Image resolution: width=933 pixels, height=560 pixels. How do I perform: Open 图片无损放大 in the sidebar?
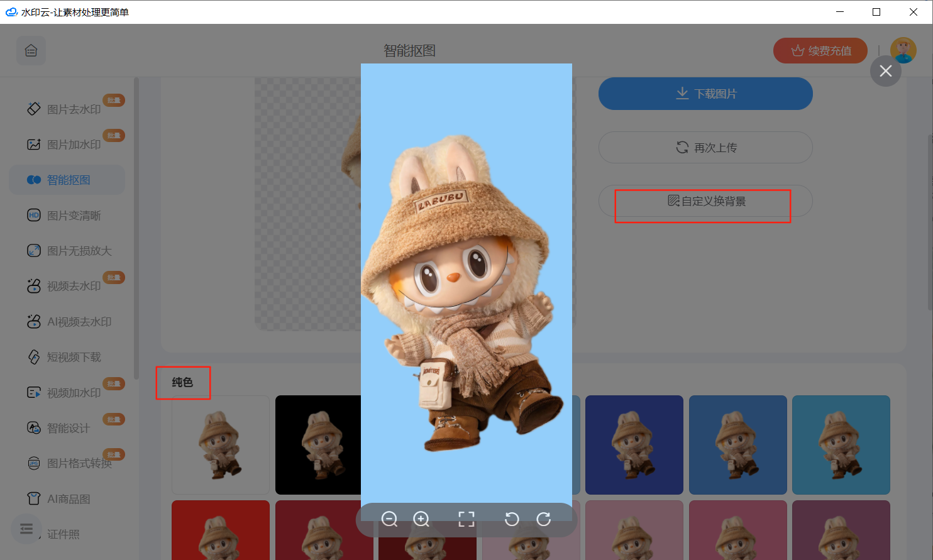67,251
